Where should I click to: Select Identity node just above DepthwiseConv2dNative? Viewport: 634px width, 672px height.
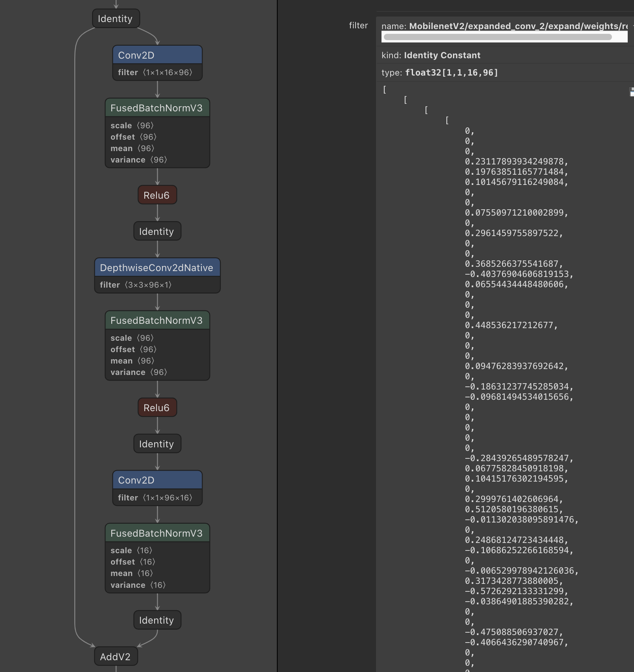tap(157, 231)
